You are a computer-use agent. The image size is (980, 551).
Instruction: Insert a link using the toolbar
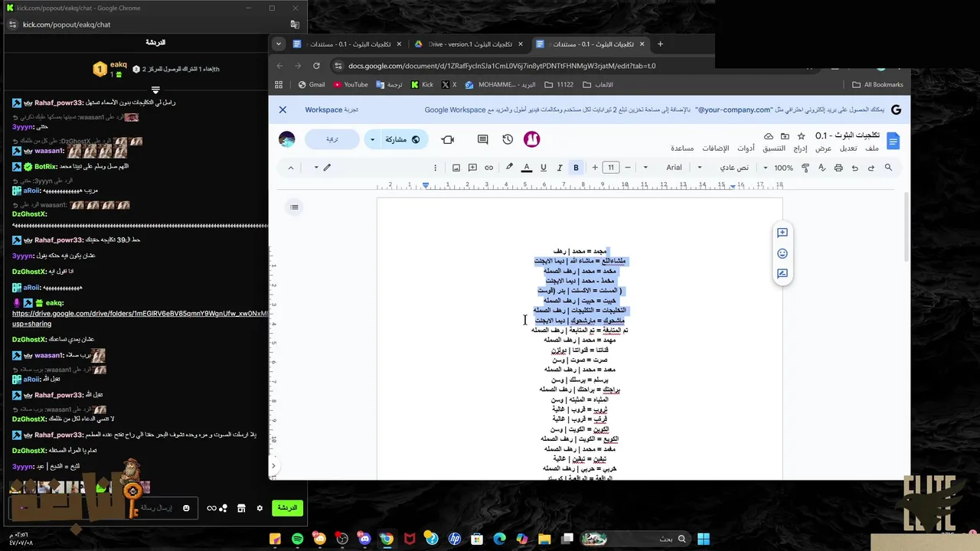(x=488, y=168)
